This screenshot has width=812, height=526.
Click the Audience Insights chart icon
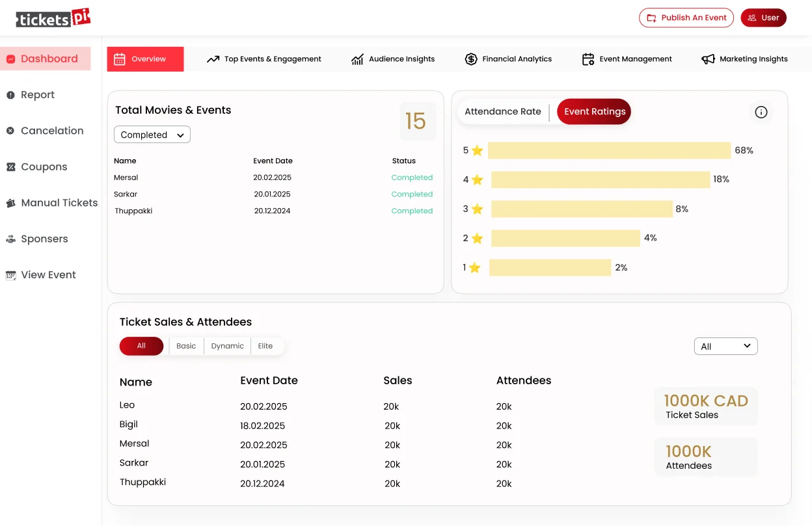coord(357,59)
